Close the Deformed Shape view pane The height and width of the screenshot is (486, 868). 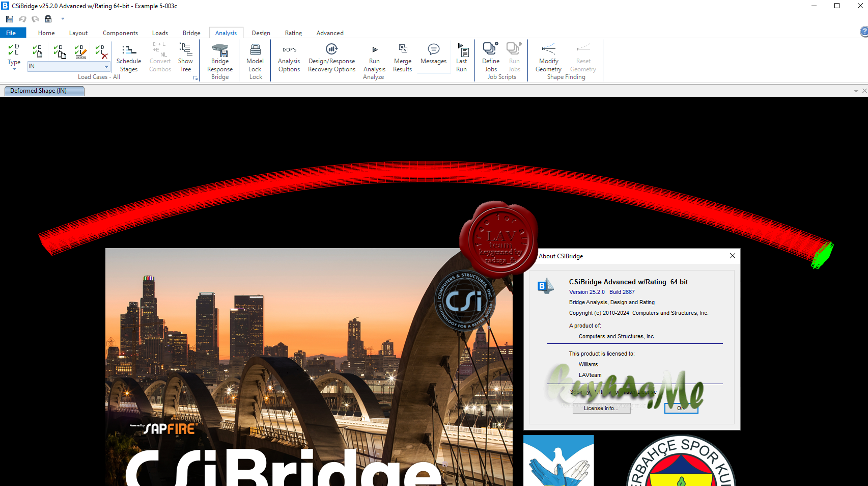point(864,91)
